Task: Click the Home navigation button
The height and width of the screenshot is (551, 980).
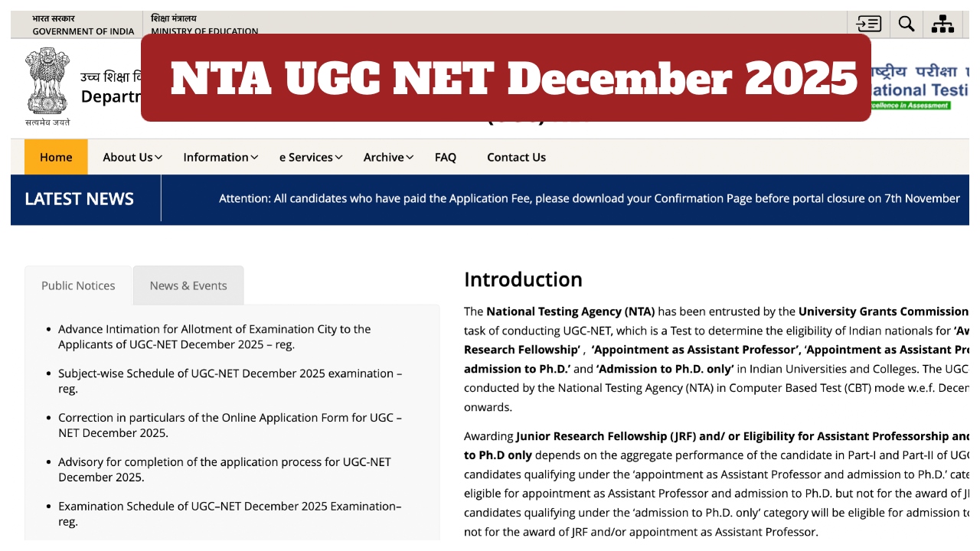Action: [x=56, y=157]
